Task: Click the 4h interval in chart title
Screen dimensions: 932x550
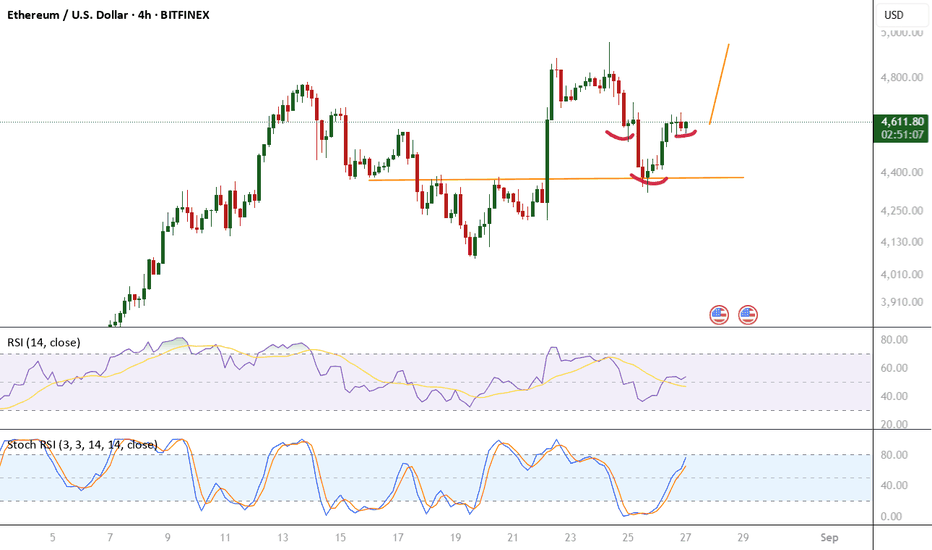Action: (x=145, y=16)
